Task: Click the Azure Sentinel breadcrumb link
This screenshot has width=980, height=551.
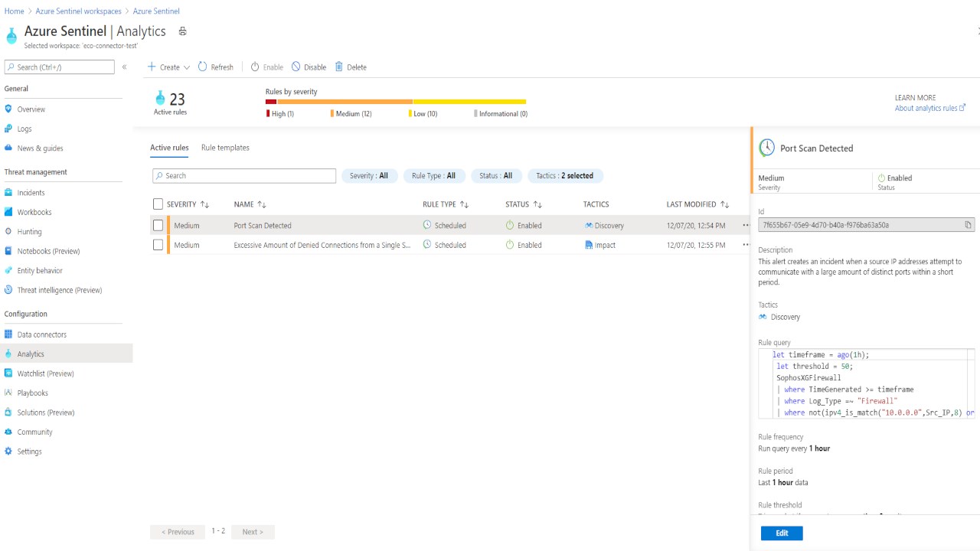Action: pos(156,11)
